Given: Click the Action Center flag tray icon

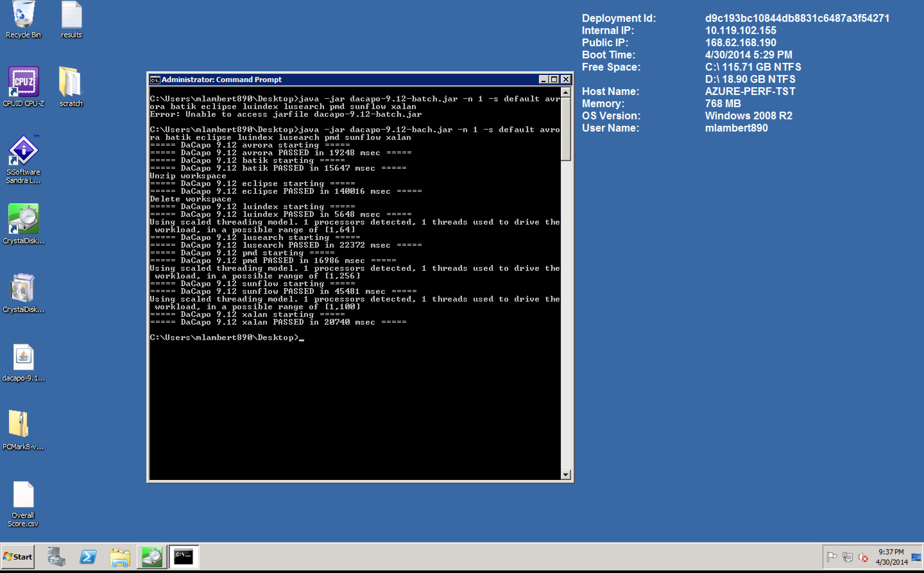Looking at the screenshot, I should point(832,557).
